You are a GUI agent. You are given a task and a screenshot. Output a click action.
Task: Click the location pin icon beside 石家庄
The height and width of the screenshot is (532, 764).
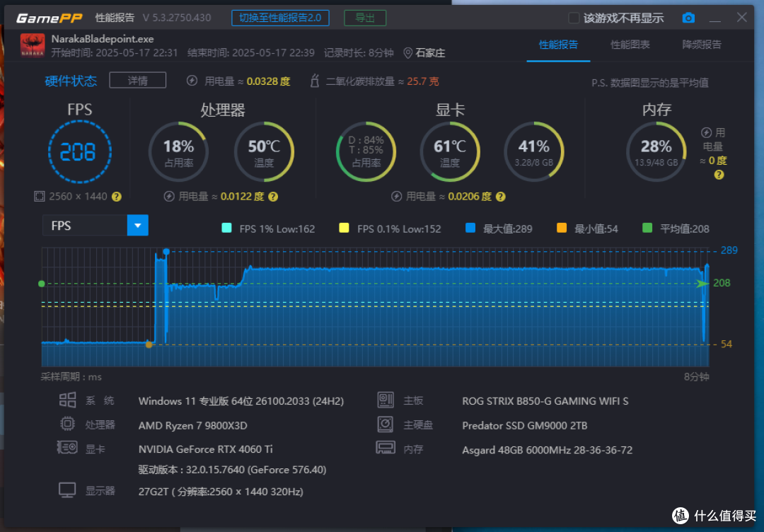408,53
